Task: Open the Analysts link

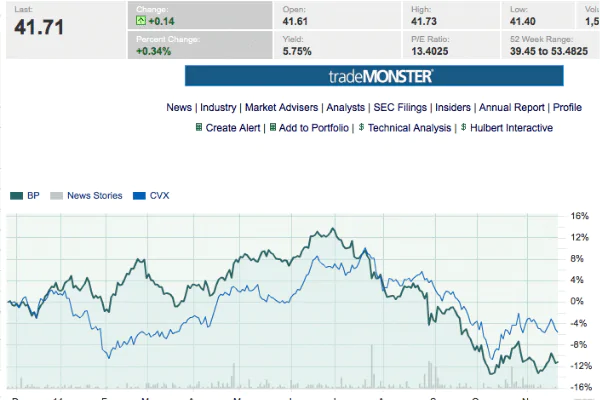Action: click(x=345, y=108)
